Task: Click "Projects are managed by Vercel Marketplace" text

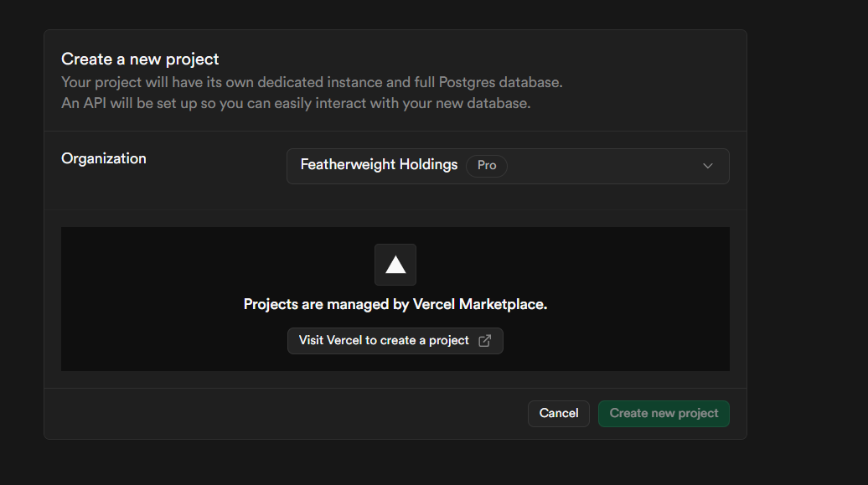Action: [395, 304]
